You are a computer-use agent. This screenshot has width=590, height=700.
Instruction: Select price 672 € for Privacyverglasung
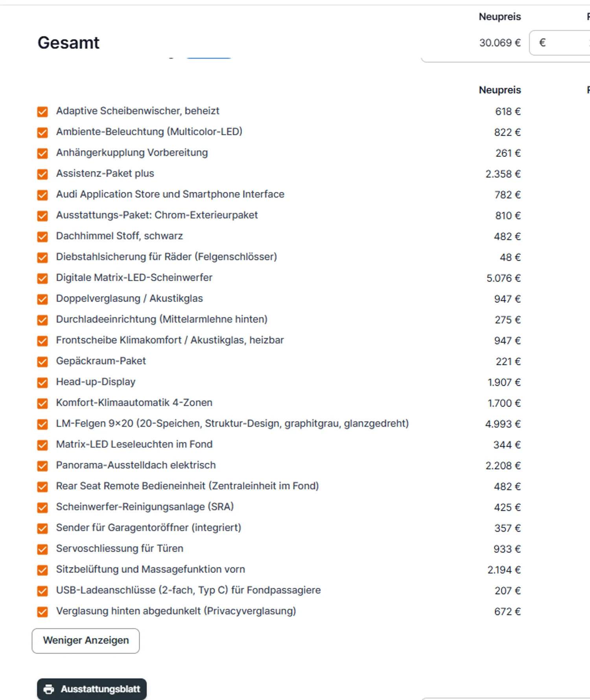click(x=507, y=612)
